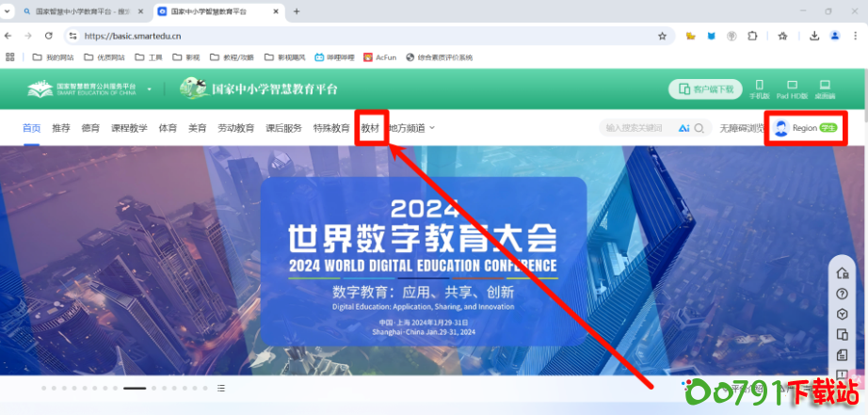Click the AI search icon in search box
Viewport: 868px width, 415px height.
(683, 128)
